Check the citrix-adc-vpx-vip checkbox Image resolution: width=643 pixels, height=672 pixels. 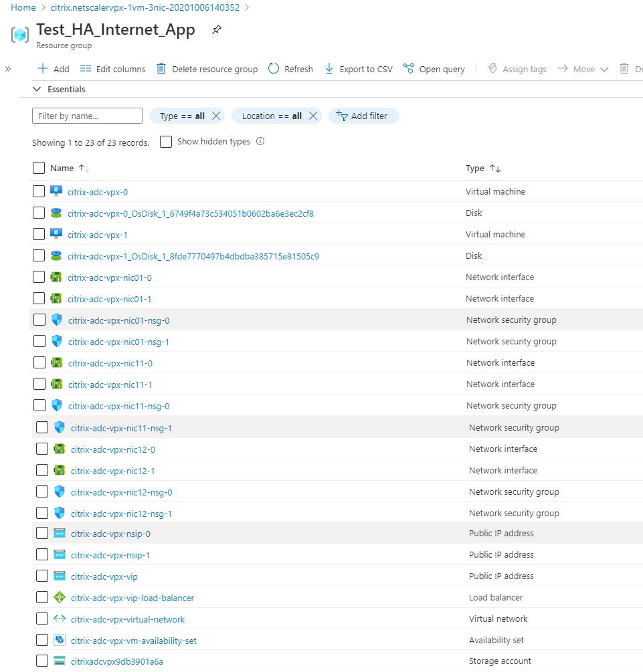pyautogui.click(x=42, y=576)
